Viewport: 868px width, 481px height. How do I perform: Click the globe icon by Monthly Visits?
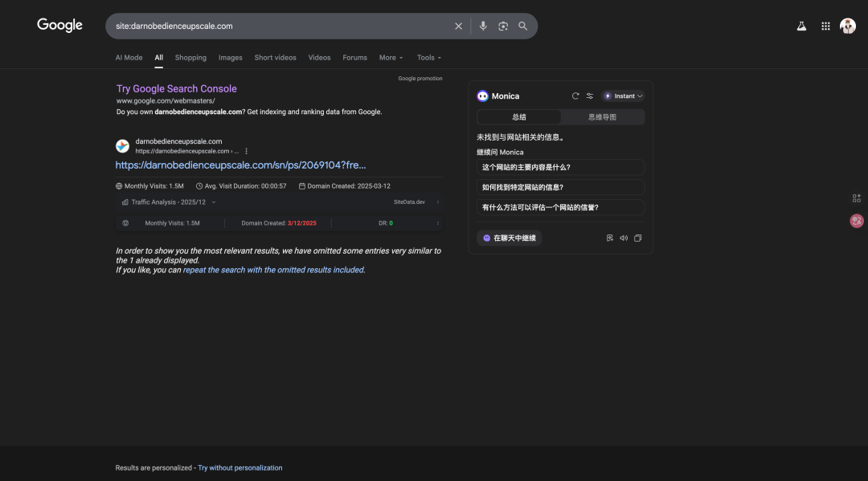pos(118,186)
